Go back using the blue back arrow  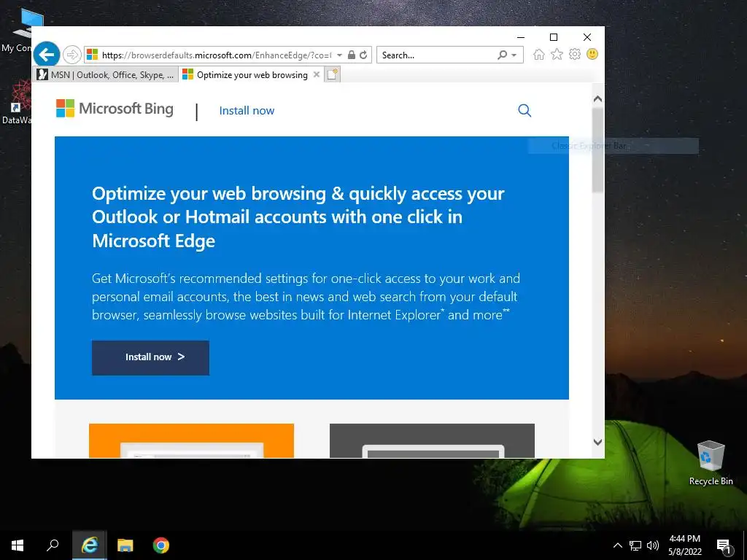[x=47, y=55]
